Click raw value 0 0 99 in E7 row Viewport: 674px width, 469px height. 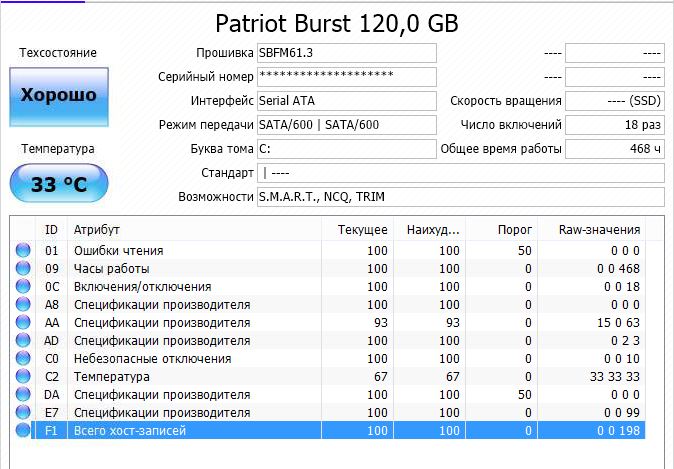point(622,413)
